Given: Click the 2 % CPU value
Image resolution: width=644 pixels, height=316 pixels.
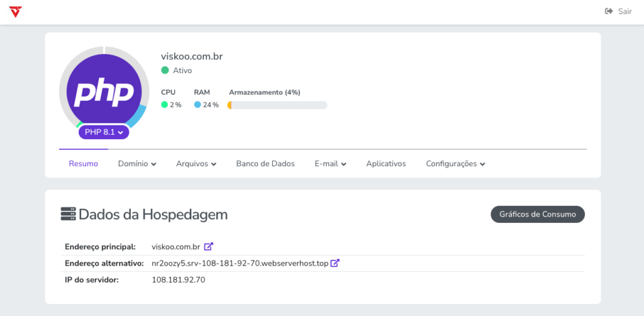Looking at the screenshot, I should pyautogui.click(x=176, y=104).
